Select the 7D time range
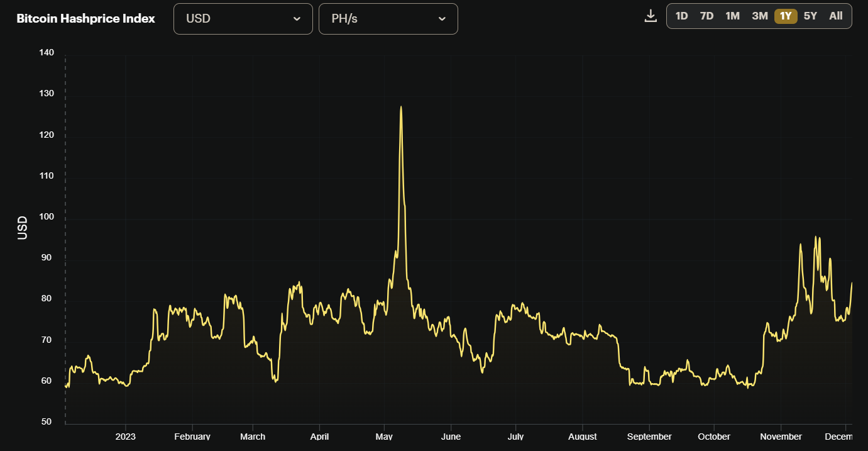The image size is (868, 451). pos(706,16)
